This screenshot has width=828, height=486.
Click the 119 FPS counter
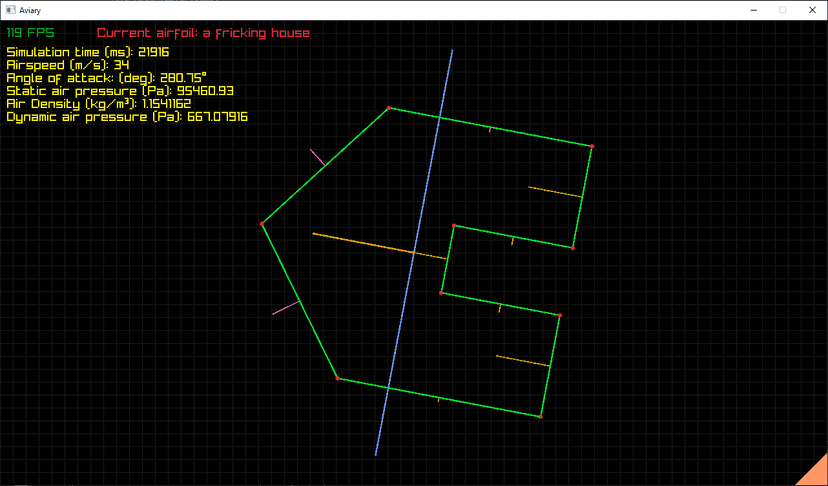click(30, 33)
